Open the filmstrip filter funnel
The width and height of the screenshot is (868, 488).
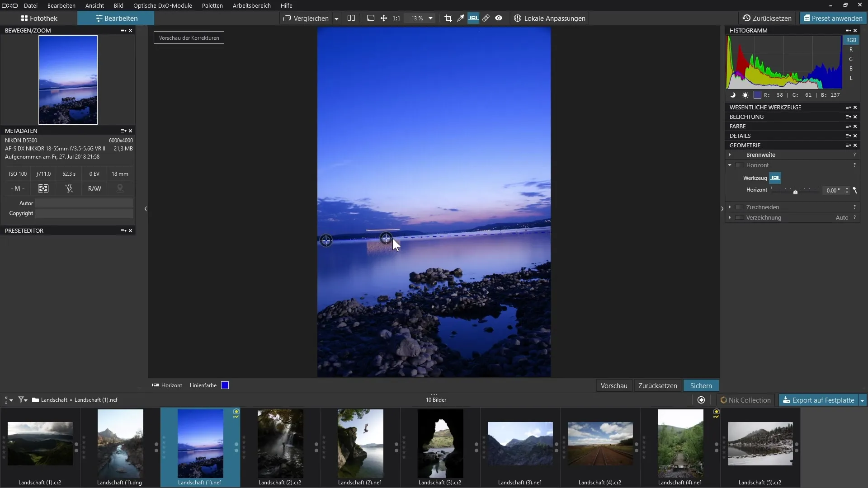[23, 400]
